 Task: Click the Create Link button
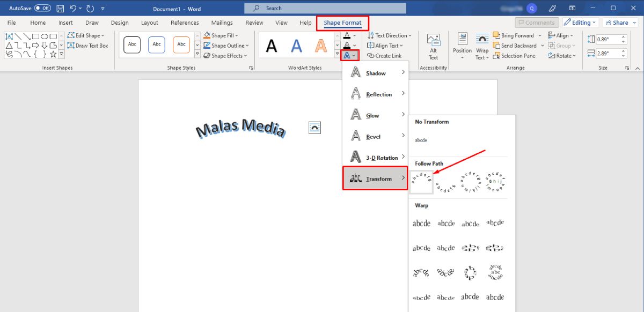point(384,56)
